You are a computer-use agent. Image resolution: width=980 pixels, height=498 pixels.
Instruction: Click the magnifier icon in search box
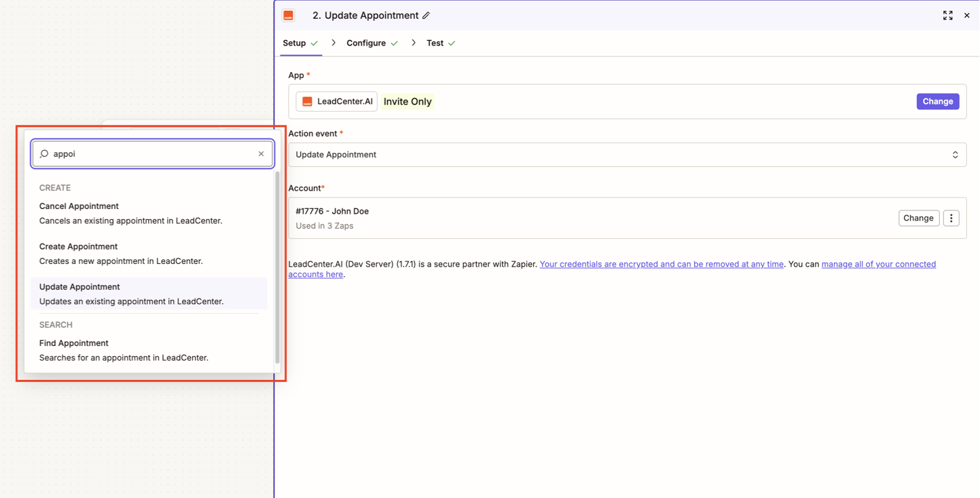[x=44, y=154]
